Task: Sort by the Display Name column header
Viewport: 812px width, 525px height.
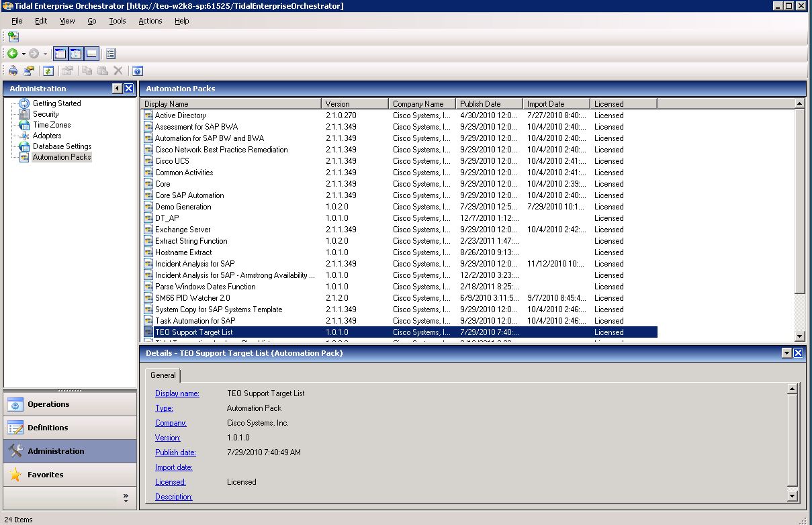Action: pos(231,104)
